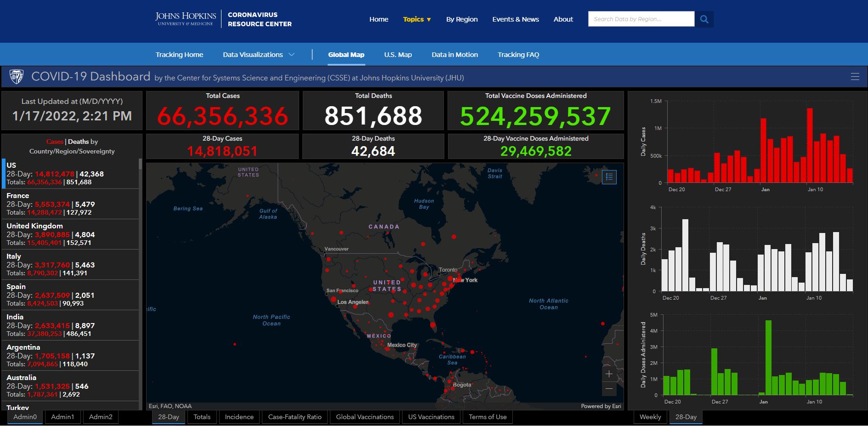
Task: Open the Terms of Use tab
Action: pyautogui.click(x=488, y=417)
